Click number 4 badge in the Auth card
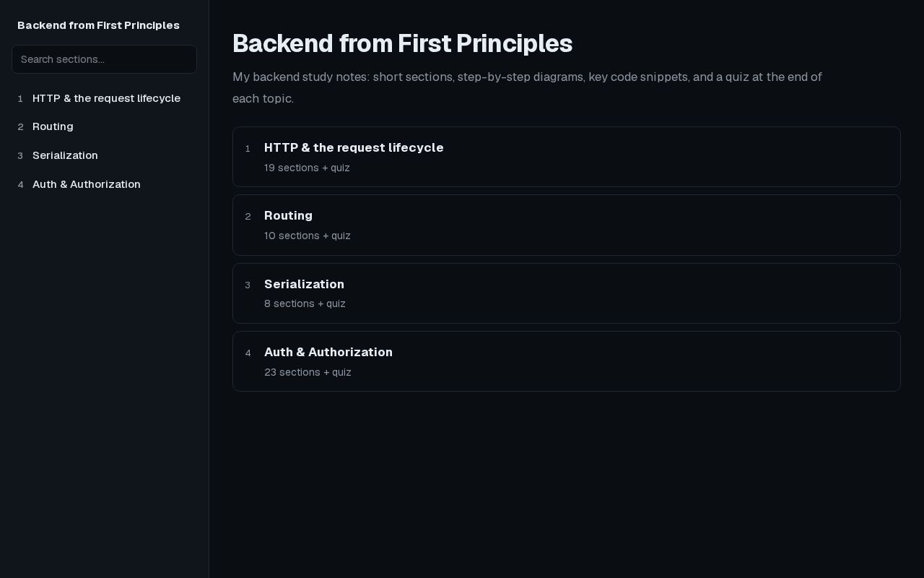Screen dimensions: 924x578 tap(248, 353)
